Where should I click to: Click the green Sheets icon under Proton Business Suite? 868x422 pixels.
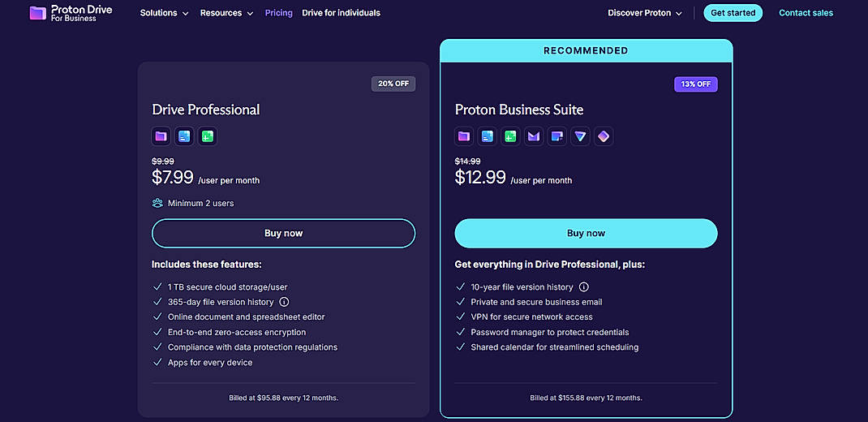(x=510, y=136)
